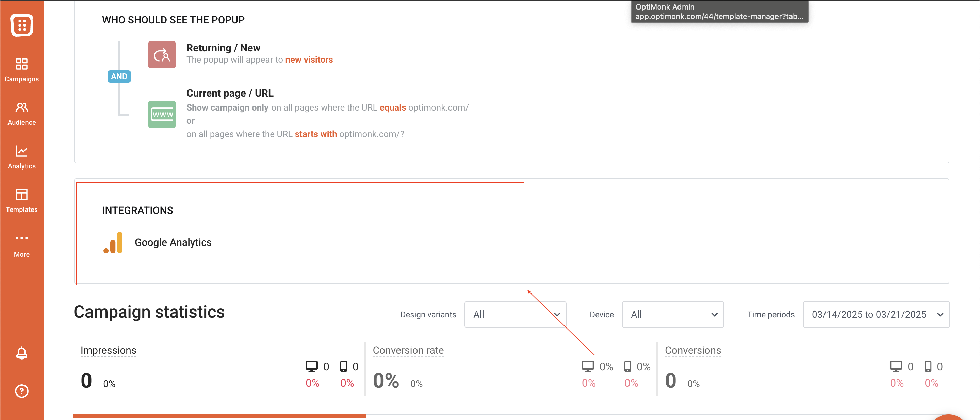Click the 'equals' condition link
The width and height of the screenshot is (980, 420).
click(x=393, y=107)
